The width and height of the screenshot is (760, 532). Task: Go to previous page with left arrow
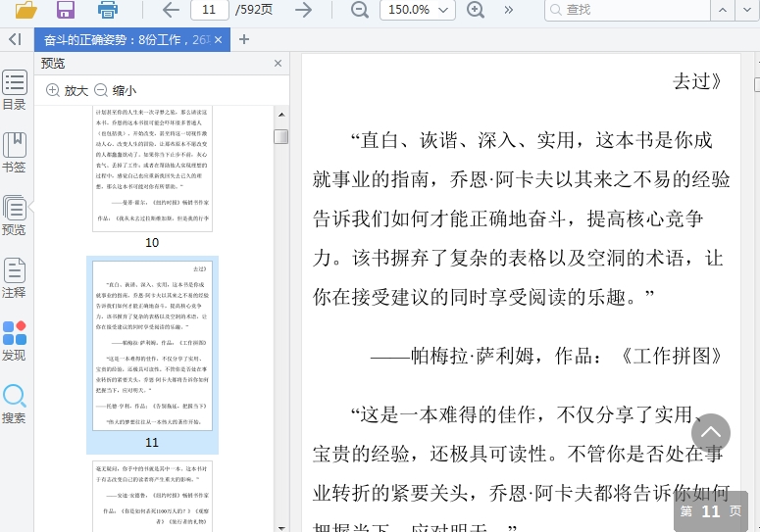171,10
